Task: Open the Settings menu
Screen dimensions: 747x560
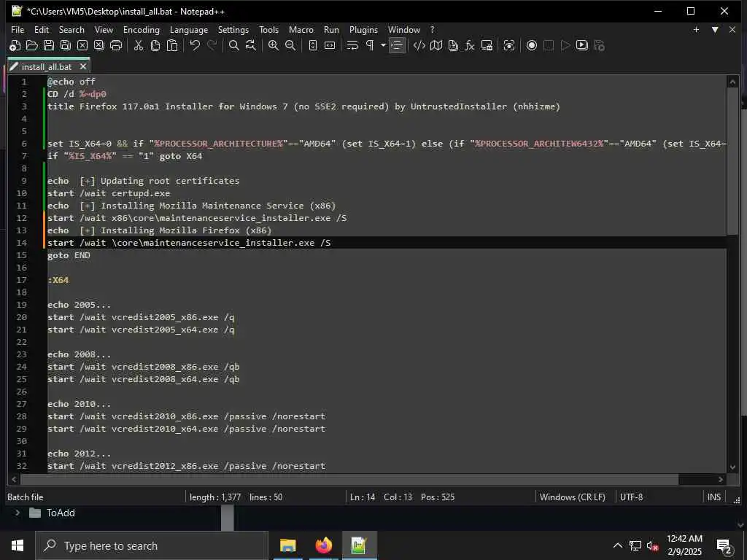Action: pyautogui.click(x=233, y=29)
